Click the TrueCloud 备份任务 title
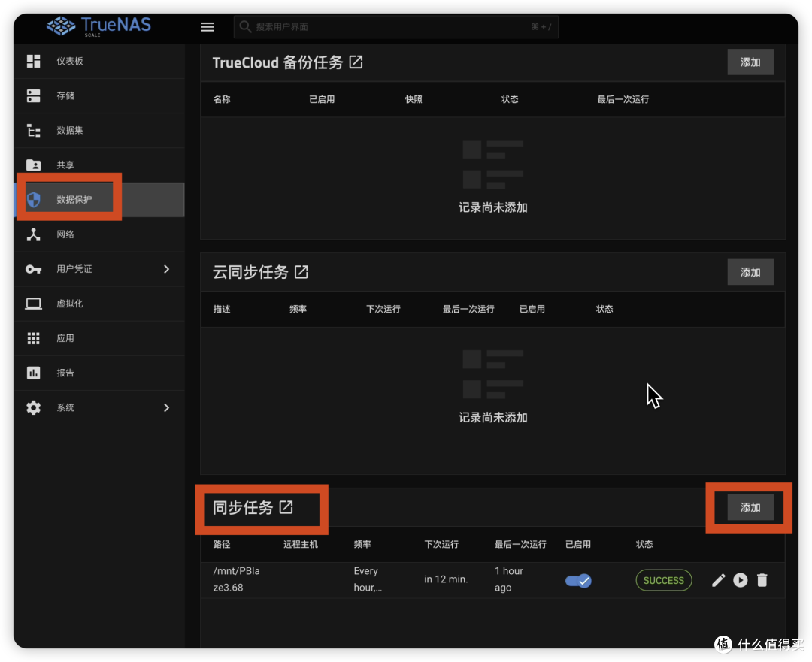 (277, 62)
